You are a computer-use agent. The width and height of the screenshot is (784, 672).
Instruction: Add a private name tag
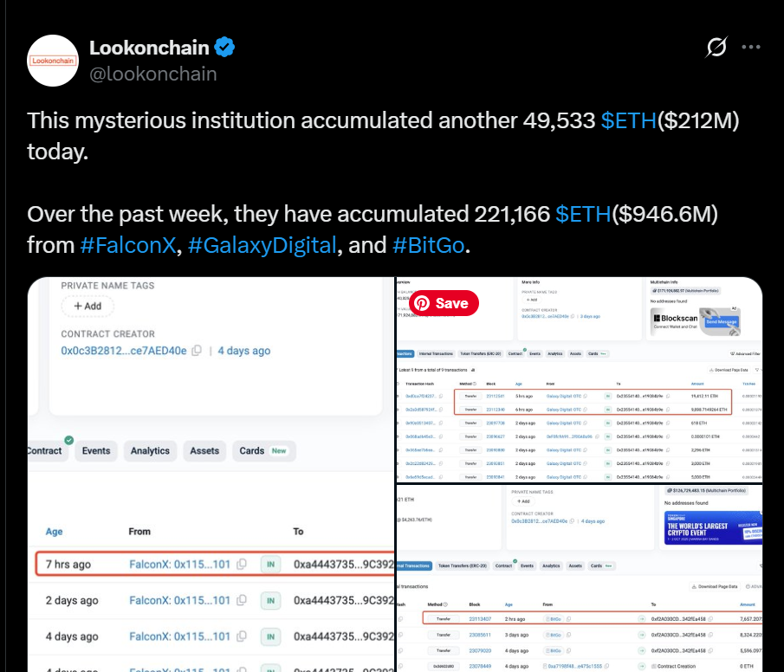pos(87,306)
